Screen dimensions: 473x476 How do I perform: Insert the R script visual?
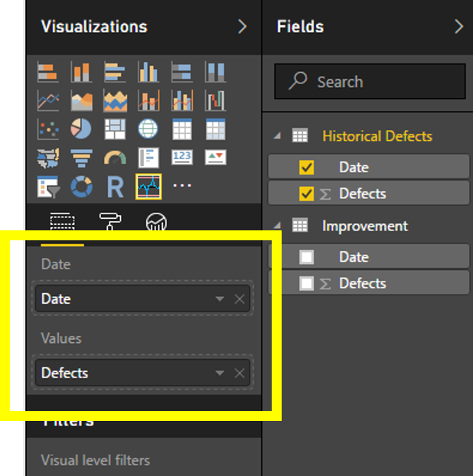pos(115,186)
